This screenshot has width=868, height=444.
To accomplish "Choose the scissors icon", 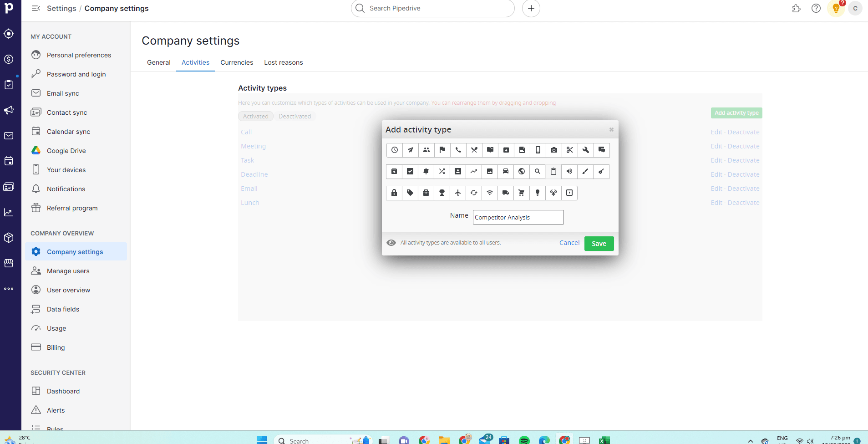I will pos(569,150).
